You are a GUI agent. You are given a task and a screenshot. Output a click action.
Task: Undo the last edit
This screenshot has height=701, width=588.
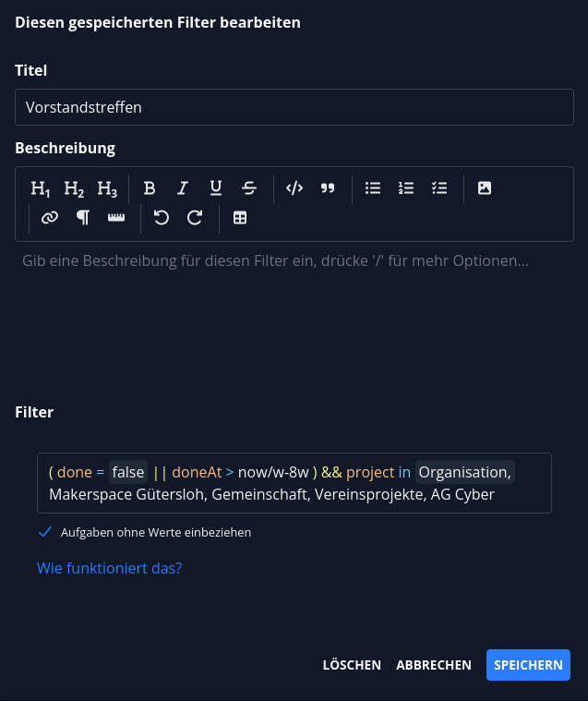[162, 218]
